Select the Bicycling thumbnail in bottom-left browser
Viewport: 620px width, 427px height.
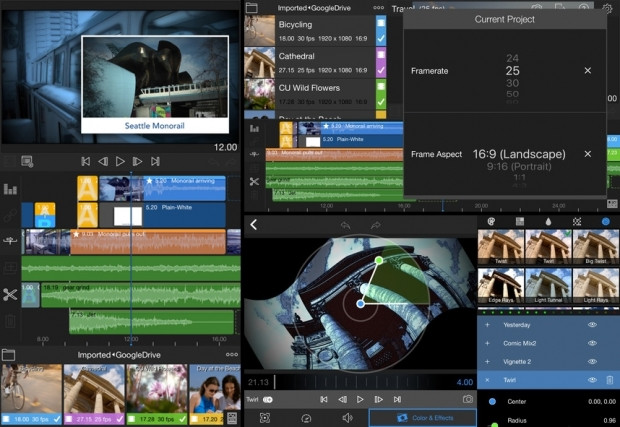[31, 394]
